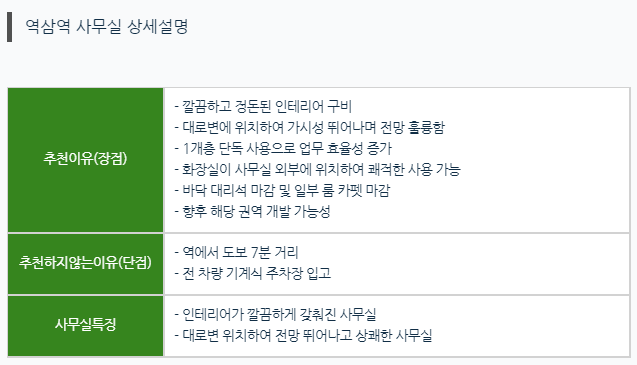Click the text 전망 훌륭함
Screen dimensions: 637x365
(x=412, y=128)
